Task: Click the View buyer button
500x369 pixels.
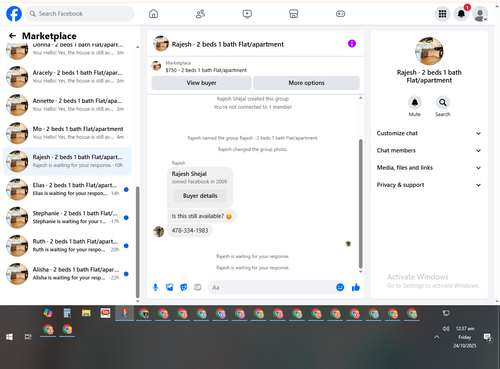Action: [x=201, y=83]
